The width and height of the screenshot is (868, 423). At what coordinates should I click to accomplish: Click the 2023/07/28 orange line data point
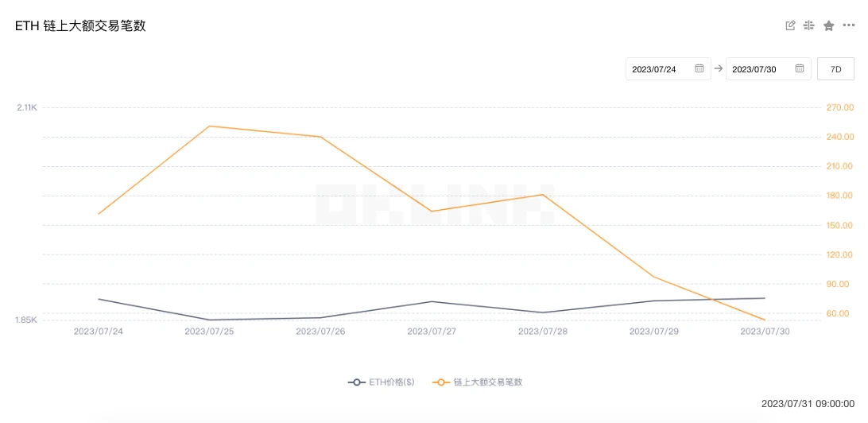[543, 194]
